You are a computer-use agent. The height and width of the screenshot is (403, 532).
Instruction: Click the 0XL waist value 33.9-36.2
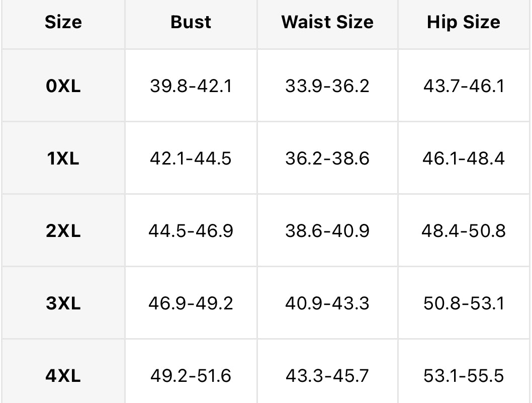327,86
